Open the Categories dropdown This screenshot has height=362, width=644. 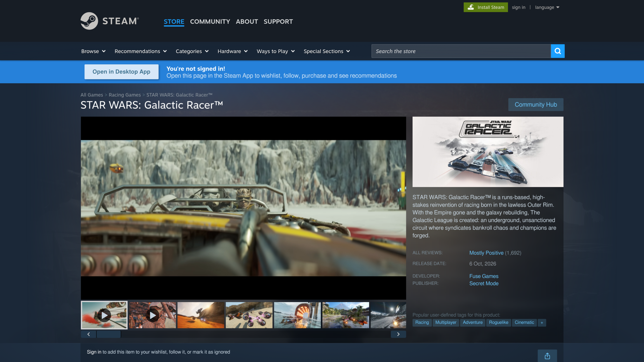tap(192, 51)
